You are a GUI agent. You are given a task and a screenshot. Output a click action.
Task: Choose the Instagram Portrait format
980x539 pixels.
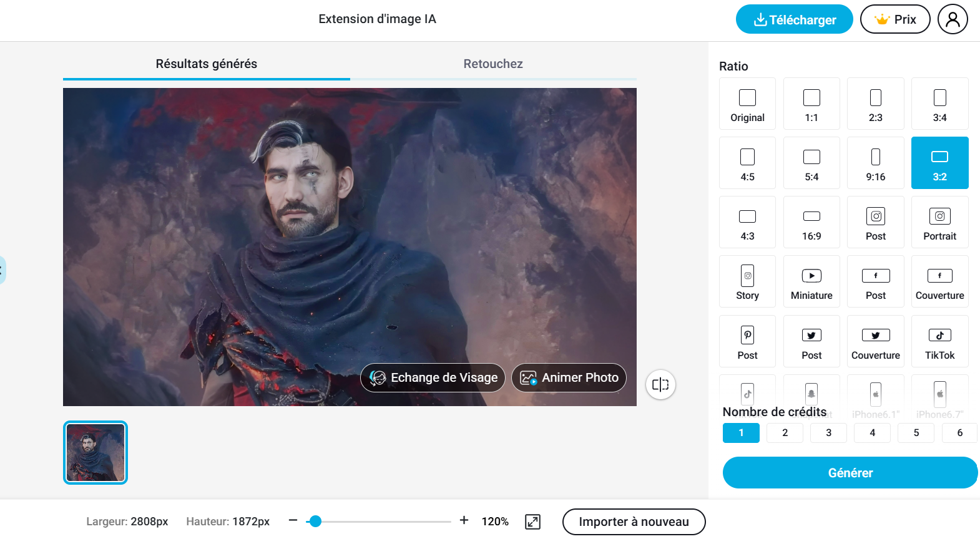940,222
